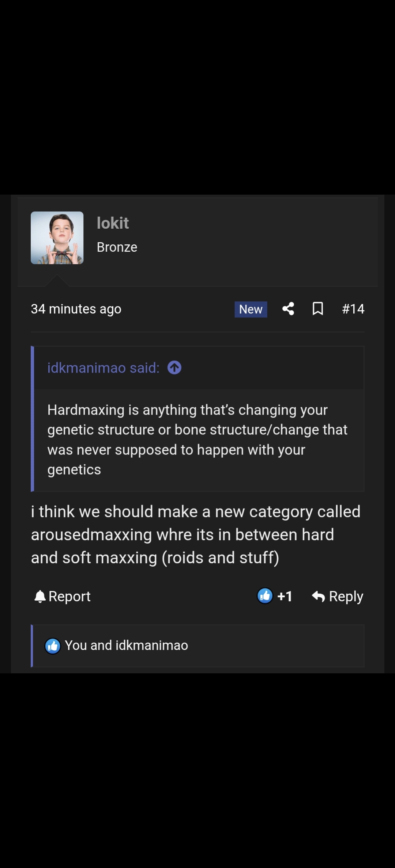Image resolution: width=395 pixels, height=868 pixels.
Task: Open the lokit avatar thumbnail
Action: click(57, 238)
